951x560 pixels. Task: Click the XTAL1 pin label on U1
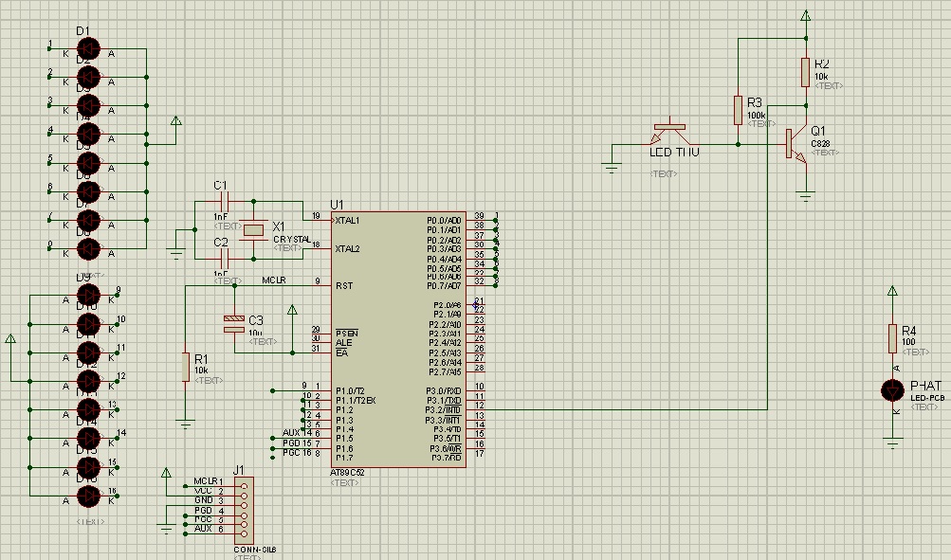point(347,221)
